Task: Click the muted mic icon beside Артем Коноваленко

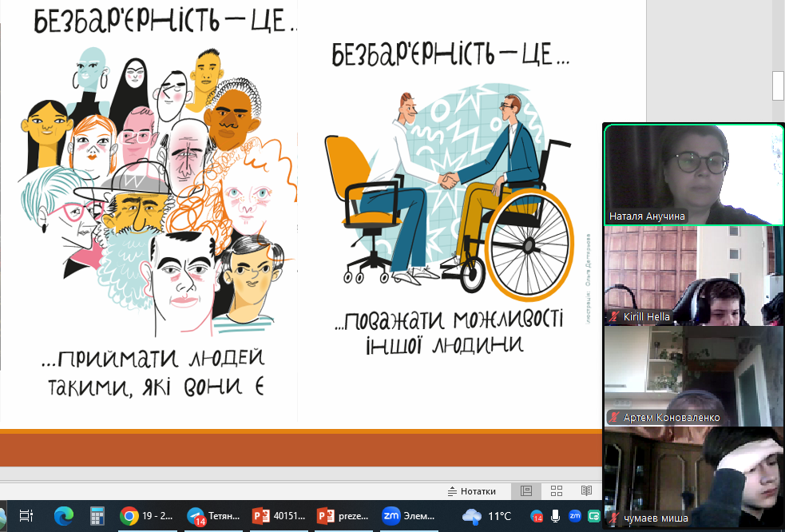Action: pyautogui.click(x=614, y=417)
